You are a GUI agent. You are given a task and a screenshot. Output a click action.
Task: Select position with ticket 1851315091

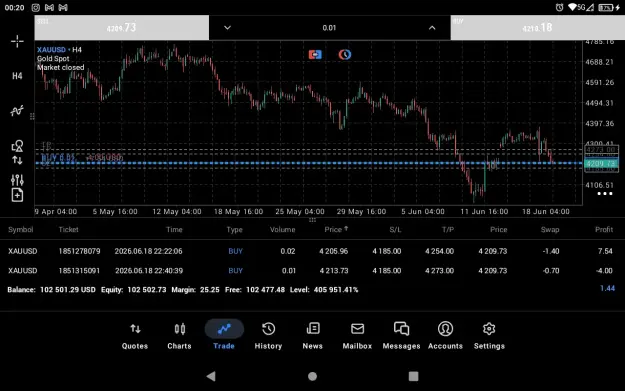click(x=312, y=271)
